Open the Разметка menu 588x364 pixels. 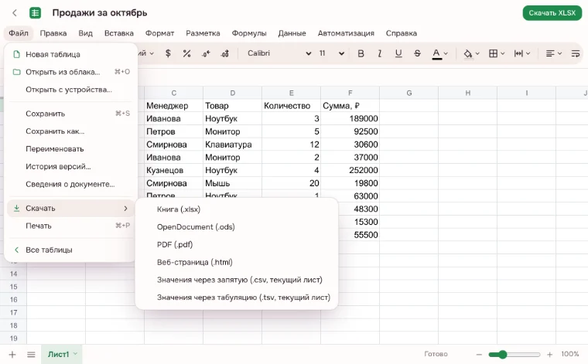click(203, 33)
